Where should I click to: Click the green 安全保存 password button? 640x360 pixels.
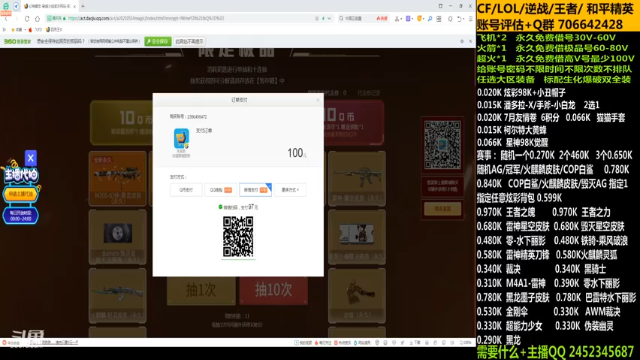[158, 41]
